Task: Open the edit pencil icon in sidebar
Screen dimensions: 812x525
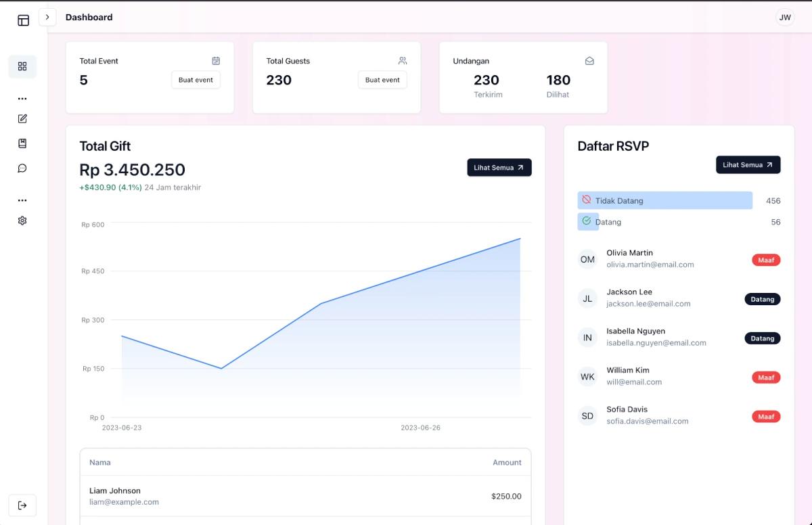Action: [22, 119]
